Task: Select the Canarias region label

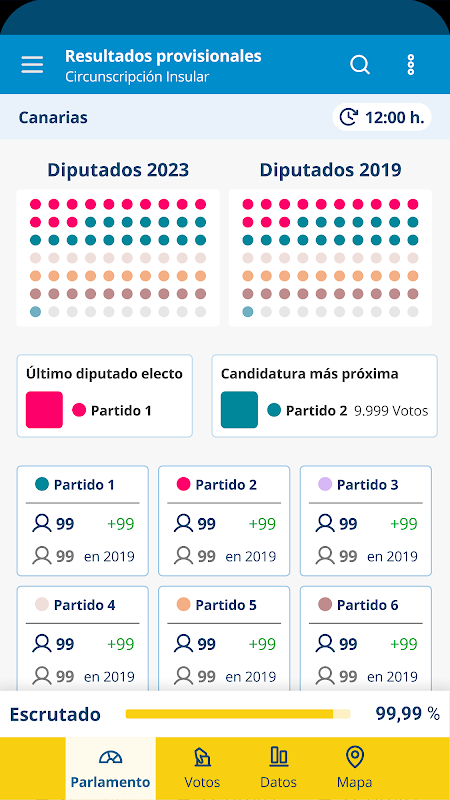Action: [53, 118]
